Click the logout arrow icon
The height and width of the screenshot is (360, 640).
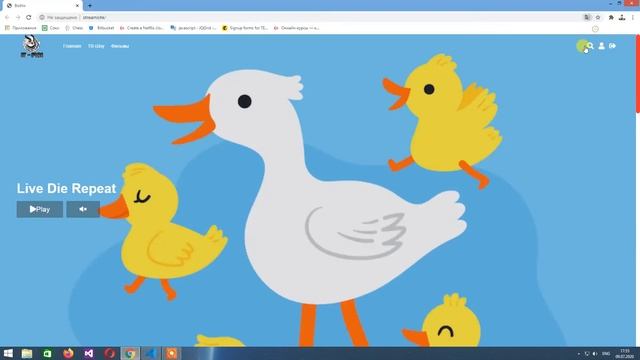[613, 46]
